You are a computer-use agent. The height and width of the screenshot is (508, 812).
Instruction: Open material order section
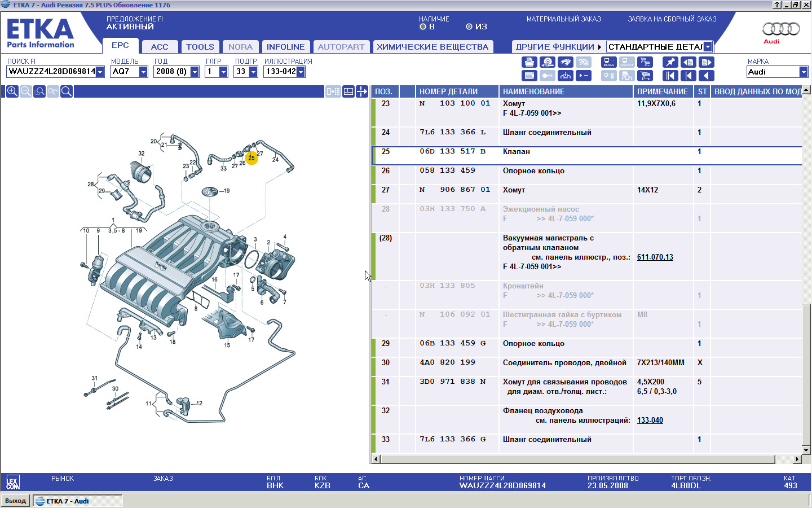point(563,19)
